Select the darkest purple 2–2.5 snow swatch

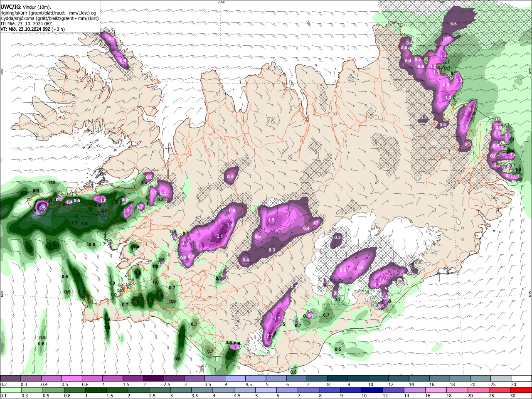[x=153, y=379]
